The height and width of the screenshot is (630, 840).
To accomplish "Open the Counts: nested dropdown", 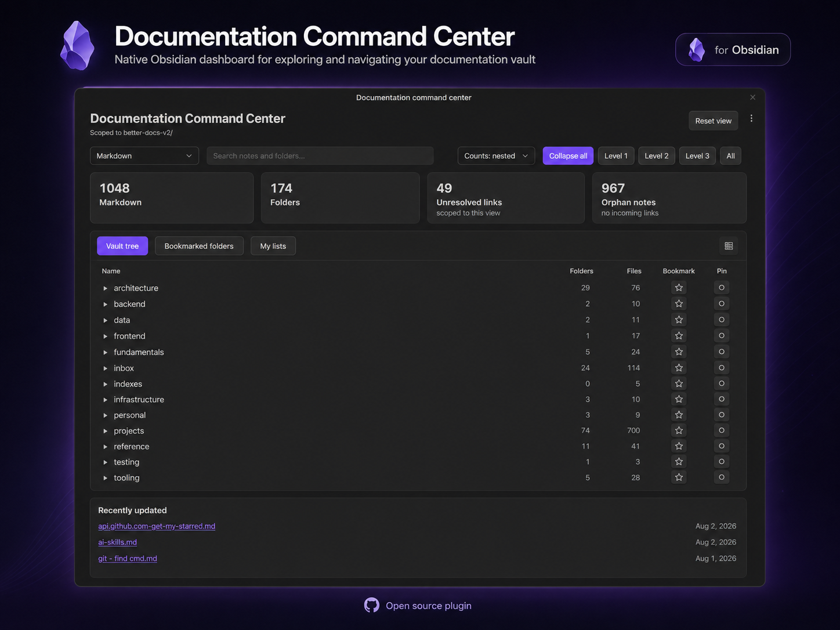I will click(x=496, y=155).
